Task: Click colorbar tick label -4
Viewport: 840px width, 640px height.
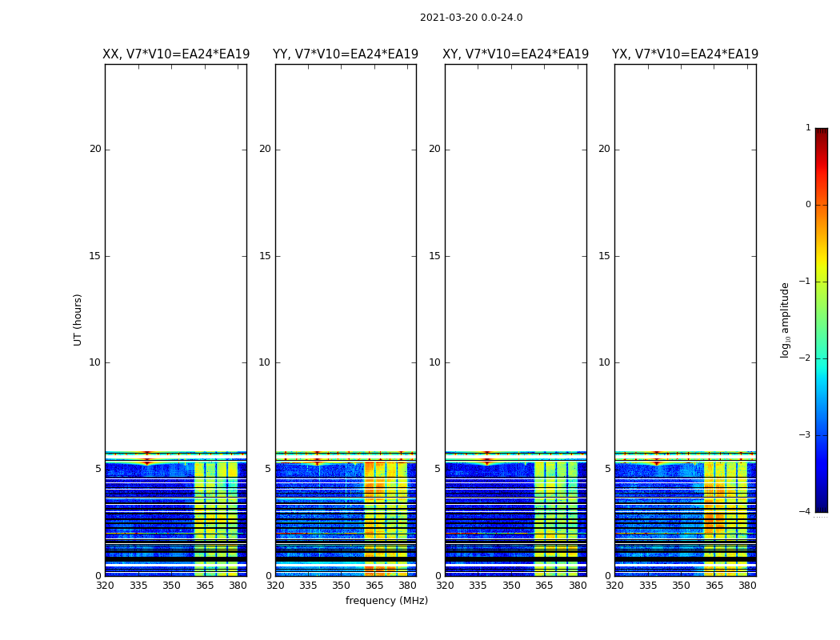Action: coord(806,512)
